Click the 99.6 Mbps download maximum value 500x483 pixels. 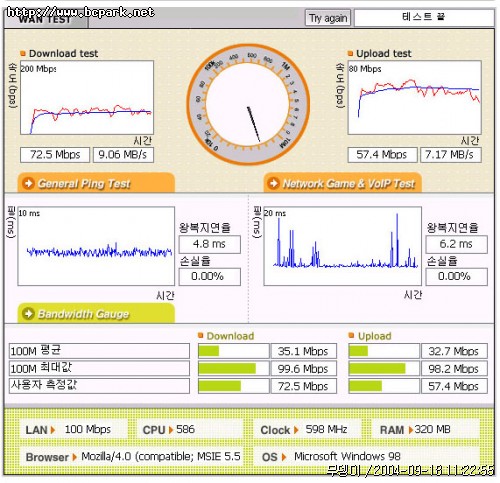pos(303,368)
